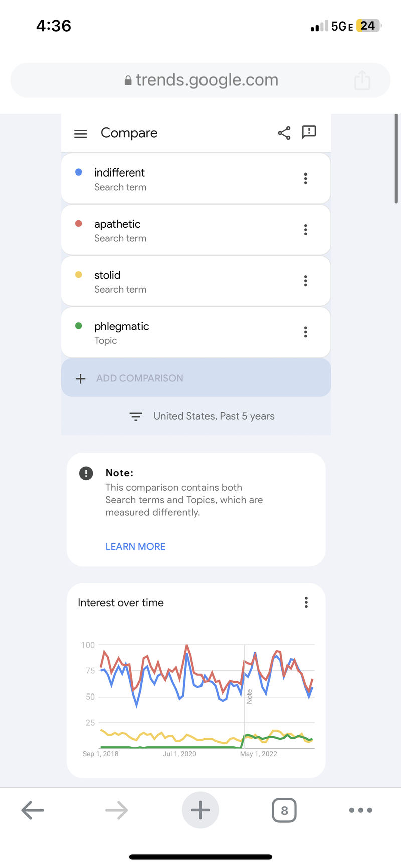The image size is (401, 868).
Task: Open Interest over time chart options
Action: pos(306,602)
